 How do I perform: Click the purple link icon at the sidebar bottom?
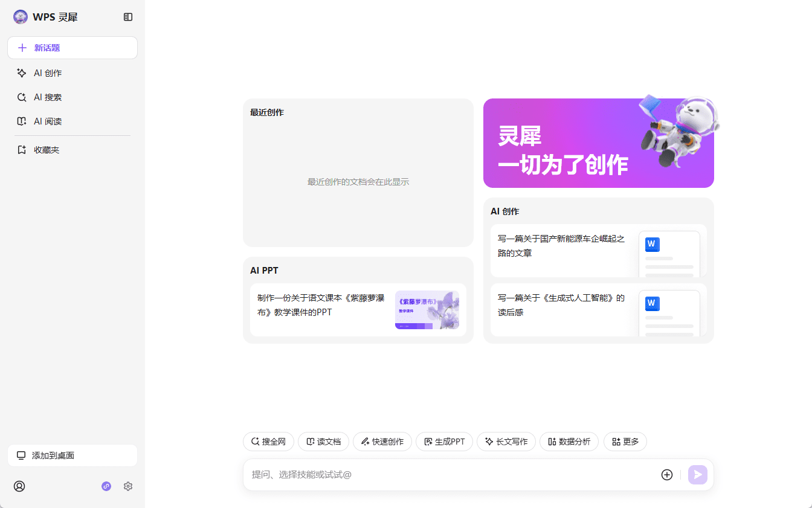point(106,486)
